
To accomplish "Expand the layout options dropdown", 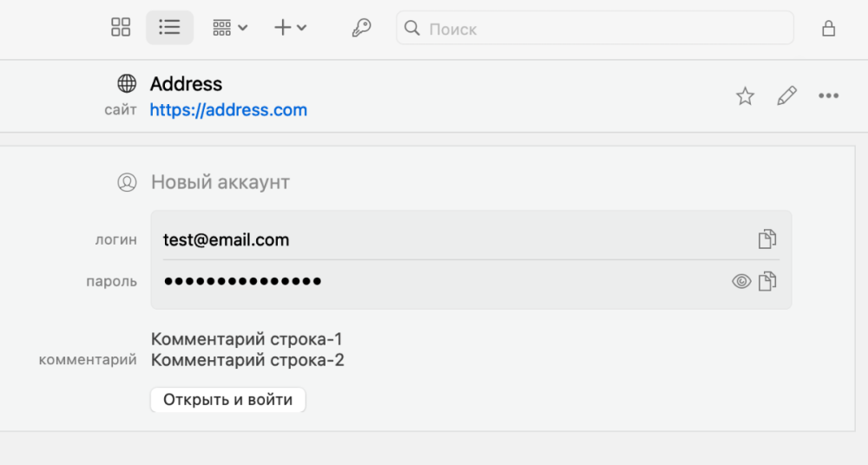I will [230, 28].
